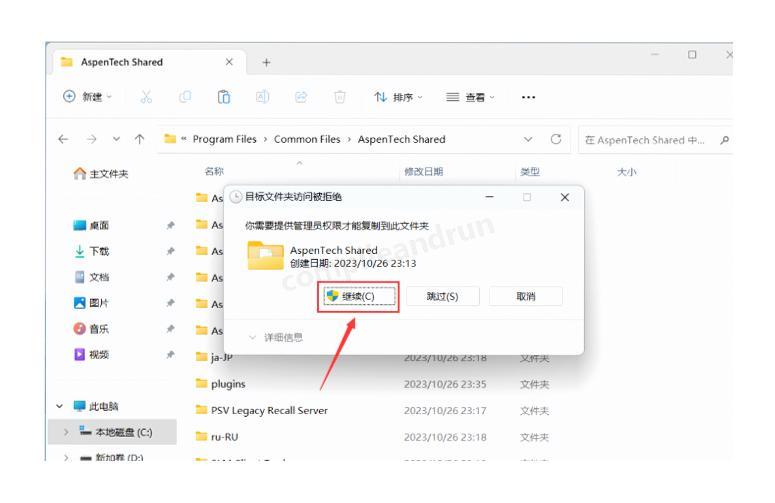Expand 本地磁盘 (C:) tree node
775x503 pixels.
click(x=66, y=432)
